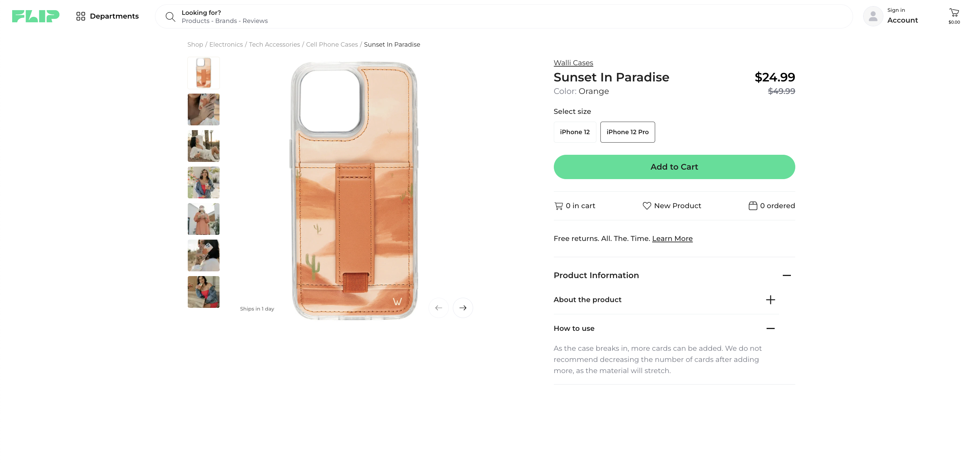Screen dimensions: 980x465
Task: Click the search magnifier icon
Action: tap(170, 17)
